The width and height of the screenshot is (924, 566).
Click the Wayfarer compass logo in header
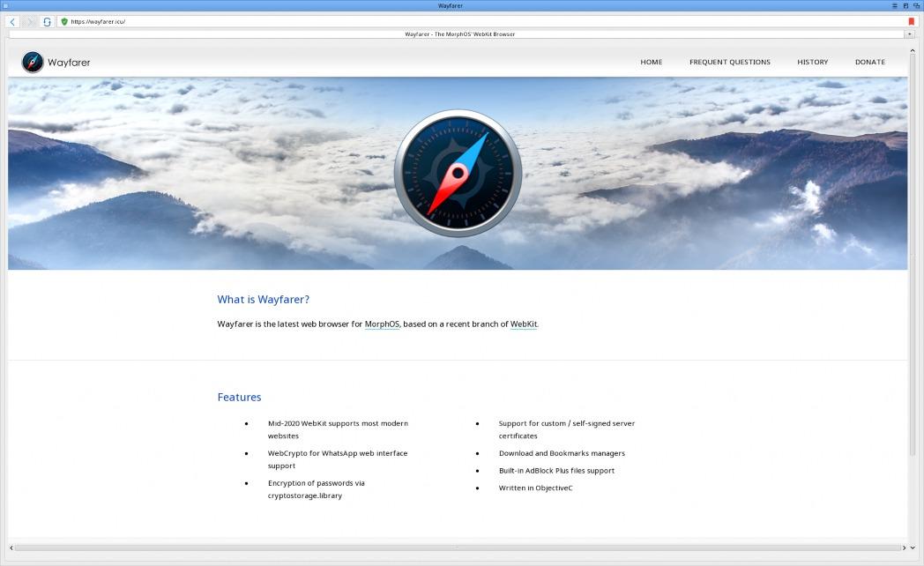(x=33, y=62)
